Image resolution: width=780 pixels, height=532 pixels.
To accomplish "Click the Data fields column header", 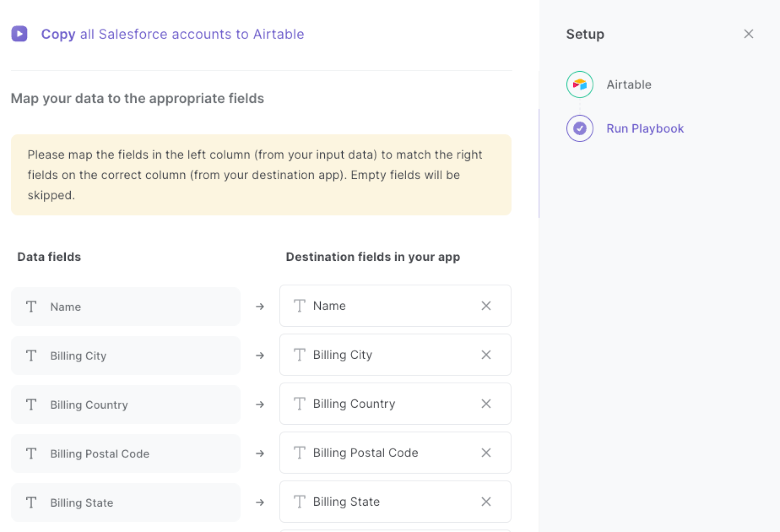I will tap(49, 257).
